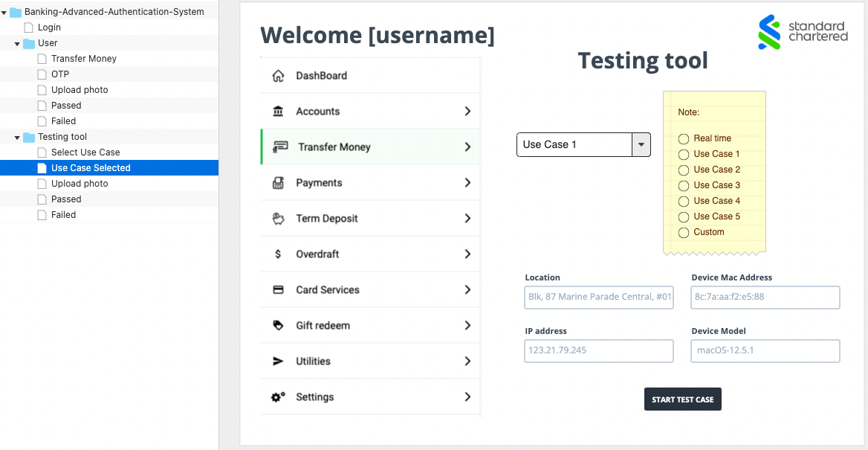This screenshot has height=450, width=868.
Task: Click the IP address input field
Action: pyautogui.click(x=598, y=350)
